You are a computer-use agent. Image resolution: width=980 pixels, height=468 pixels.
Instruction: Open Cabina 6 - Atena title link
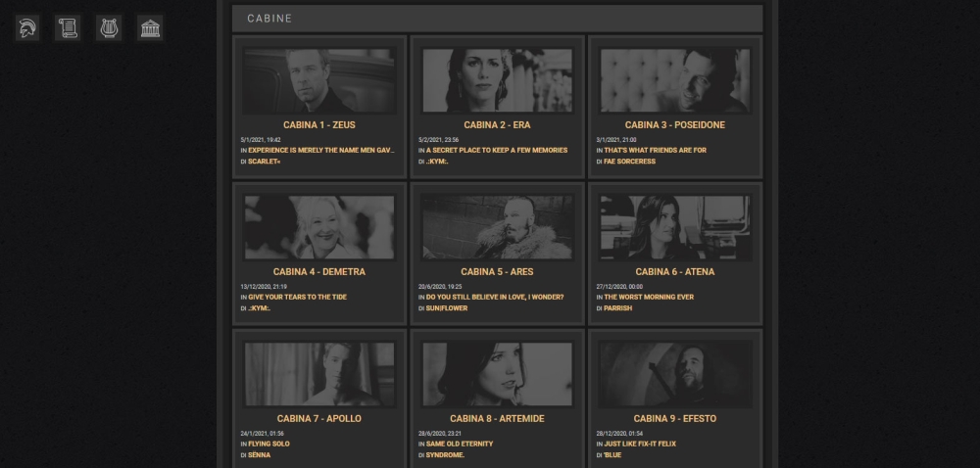(675, 272)
